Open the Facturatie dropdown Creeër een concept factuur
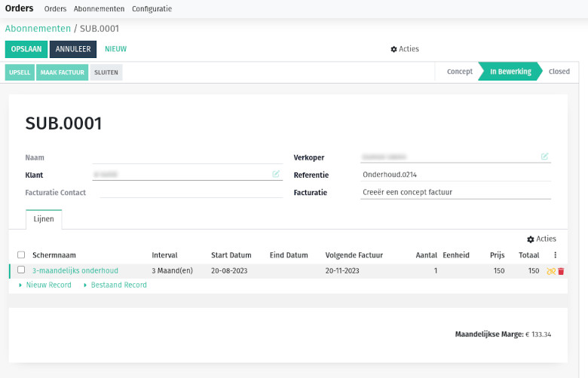 pos(455,192)
